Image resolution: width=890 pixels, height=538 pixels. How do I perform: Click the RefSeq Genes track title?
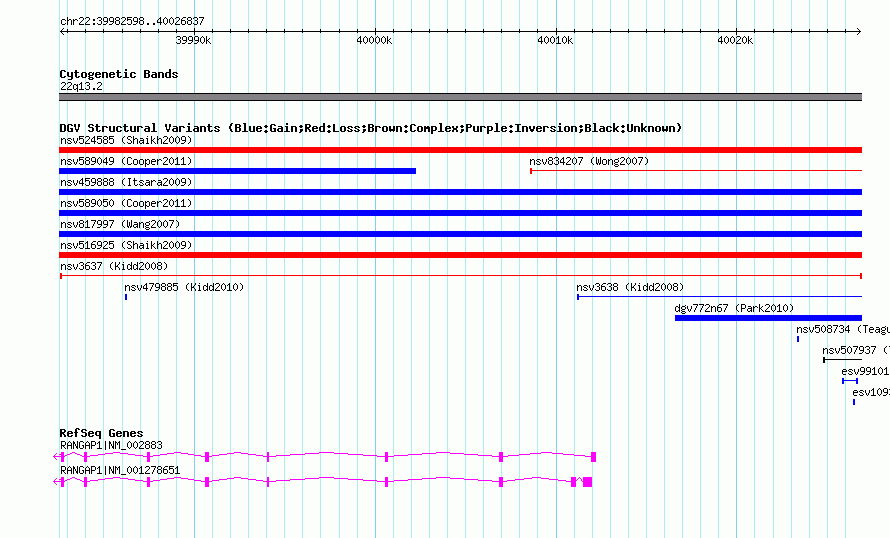pos(101,433)
